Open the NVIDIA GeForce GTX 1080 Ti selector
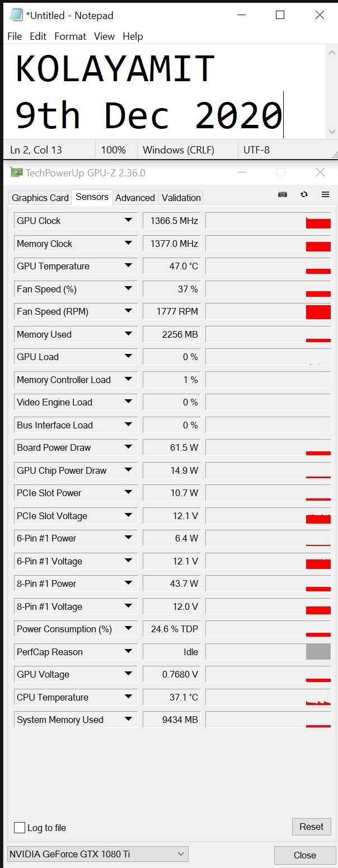The image size is (338, 868). point(97,854)
